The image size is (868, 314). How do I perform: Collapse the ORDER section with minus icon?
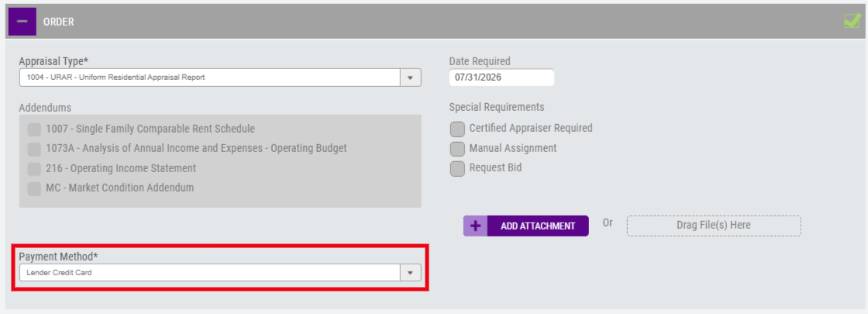pyautogui.click(x=22, y=22)
